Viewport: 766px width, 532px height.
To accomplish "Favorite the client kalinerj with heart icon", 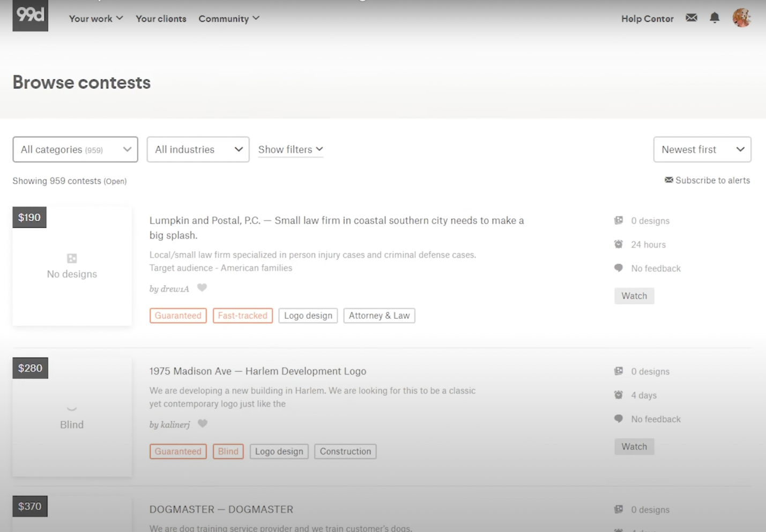I will (203, 424).
